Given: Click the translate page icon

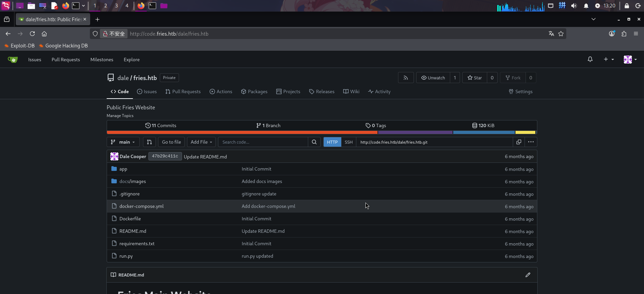Looking at the screenshot, I should (x=551, y=34).
